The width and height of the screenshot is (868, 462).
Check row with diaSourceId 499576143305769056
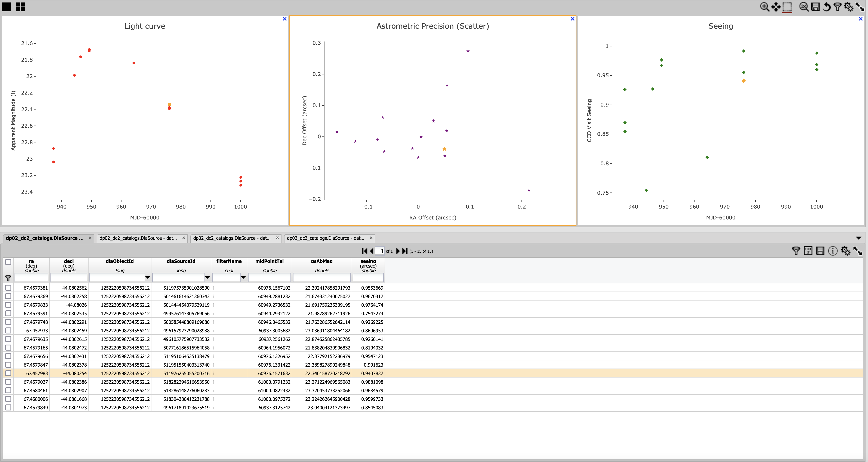click(8, 313)
